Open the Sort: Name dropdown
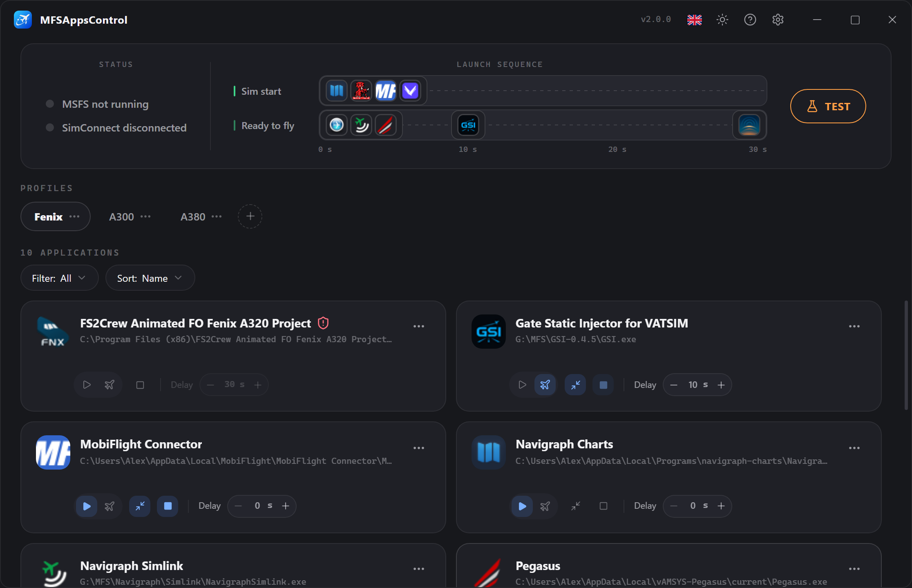This screenshot has width=912, height=588. [150, 278]
